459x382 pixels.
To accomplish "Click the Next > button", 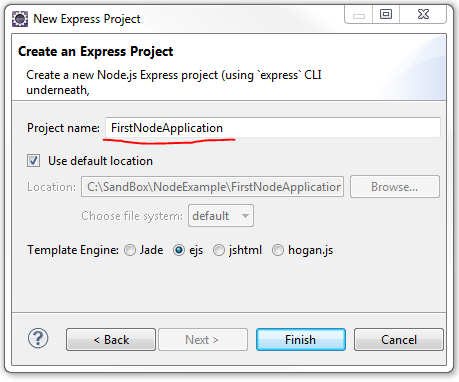I will tap(203, 340).
